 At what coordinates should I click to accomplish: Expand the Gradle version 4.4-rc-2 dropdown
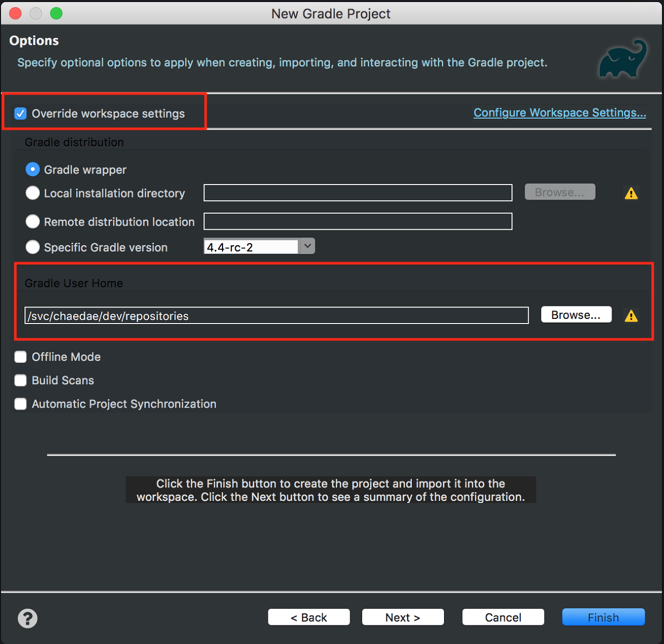pyautogui.click(x=308, y=246)
